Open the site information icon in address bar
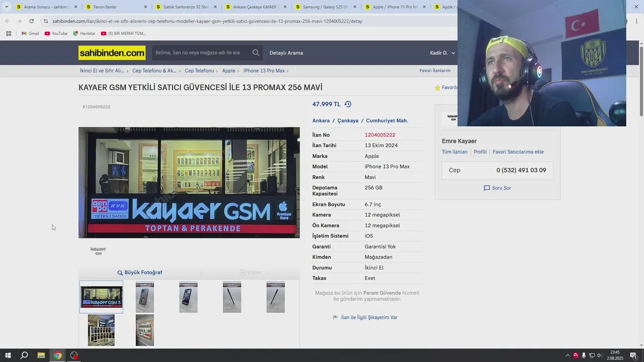644x362 pixels. (x=46, y=21)
